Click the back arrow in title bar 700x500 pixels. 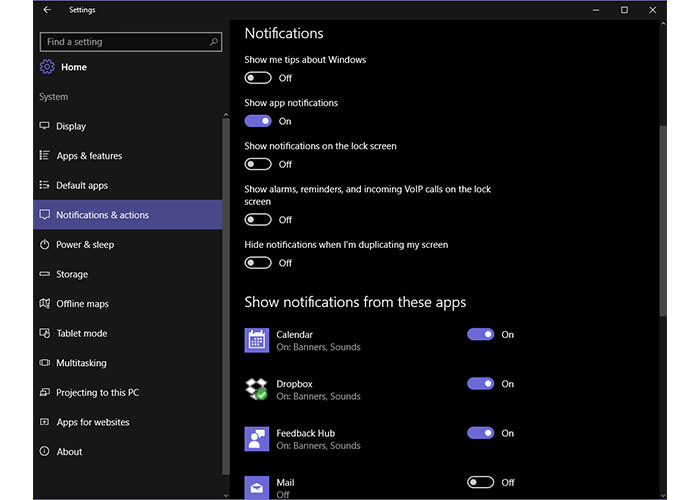point(47,10)
